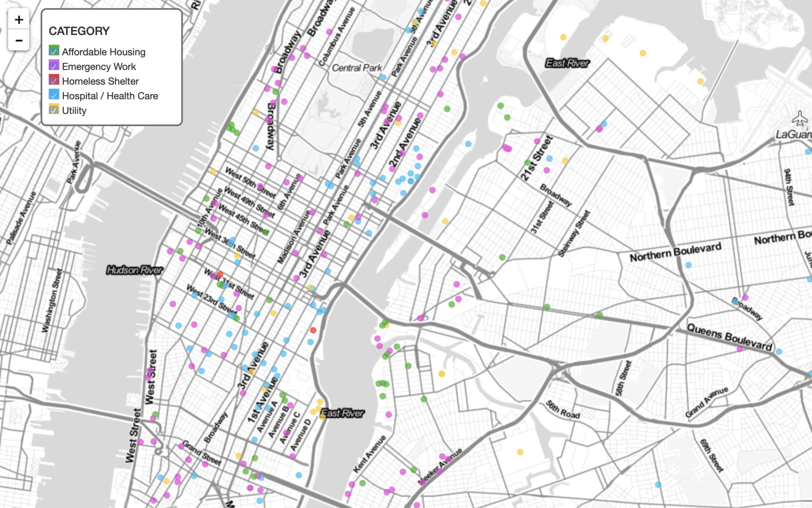Select red marker beside East River shoreline
This screenshot has height=508, width=812.
(x=313, y=330)
